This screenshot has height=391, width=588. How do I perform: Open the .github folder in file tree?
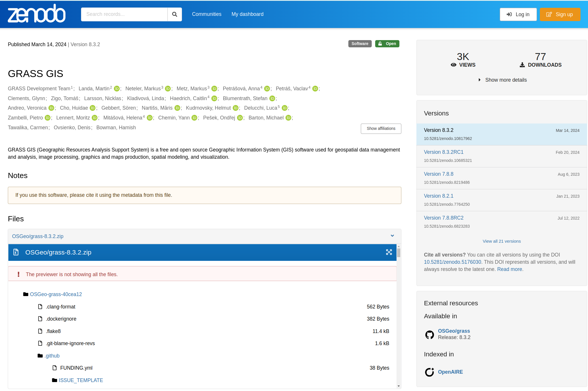pos(52,356)
